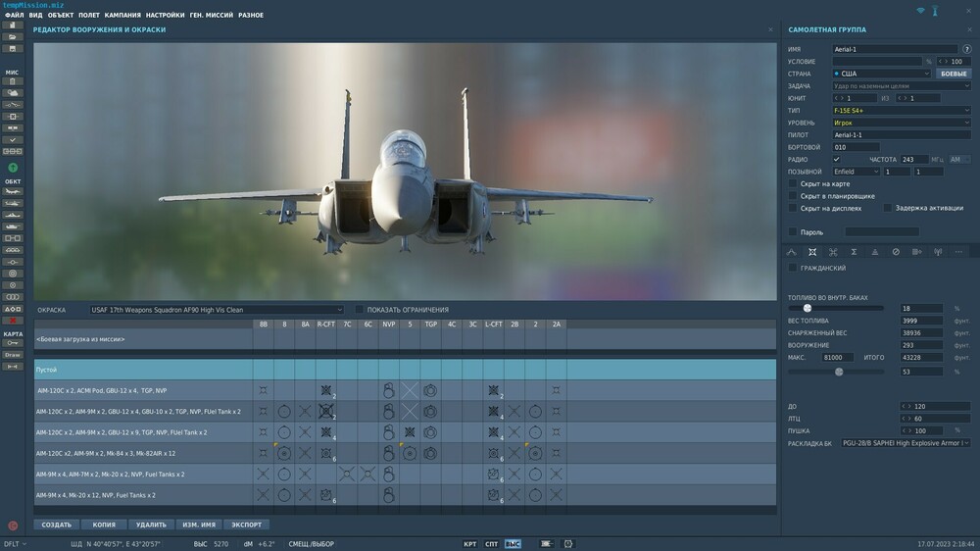Open the radio antenna tab icon
This screenshot has width=980, height=551.
tap(937, 252)
